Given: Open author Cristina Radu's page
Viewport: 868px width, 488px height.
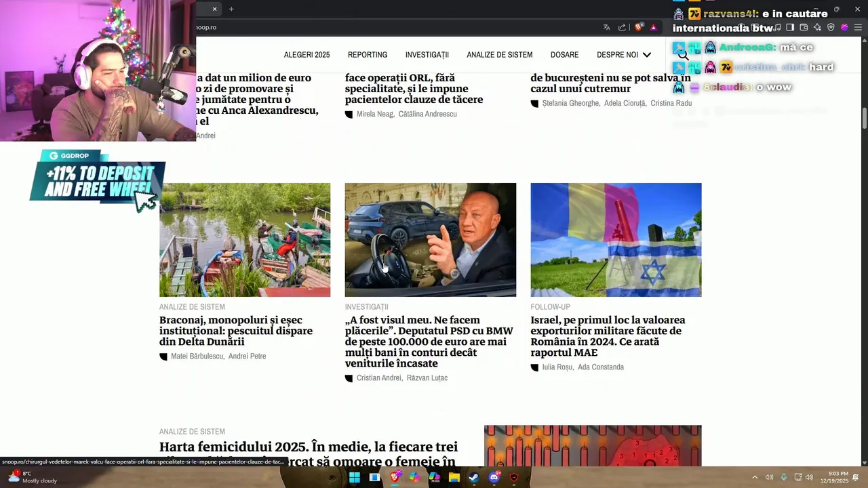Looking at the screenshot, I should [x=671, y=103].
